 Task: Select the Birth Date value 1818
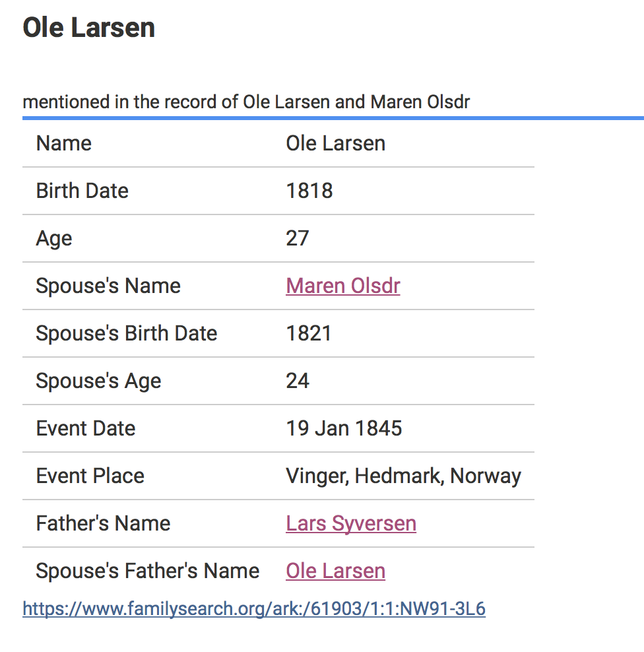[309, 191]
